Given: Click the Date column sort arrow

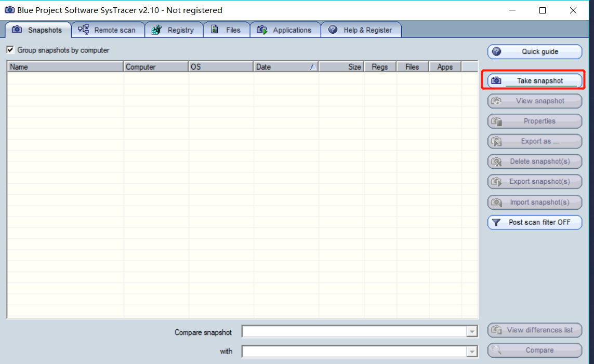Looking at the screenshot, I should (x=313, y=67).
